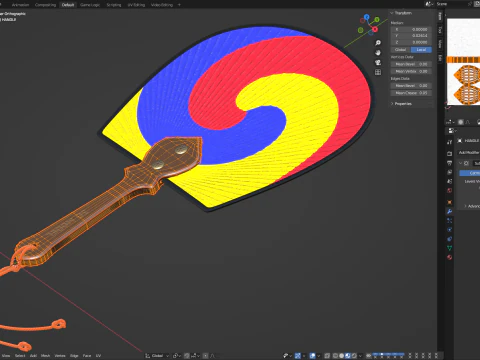This screenshot has height=360, width=480.
Task: Open the Object properties tab icon
Action: click(x=449, y=202)
